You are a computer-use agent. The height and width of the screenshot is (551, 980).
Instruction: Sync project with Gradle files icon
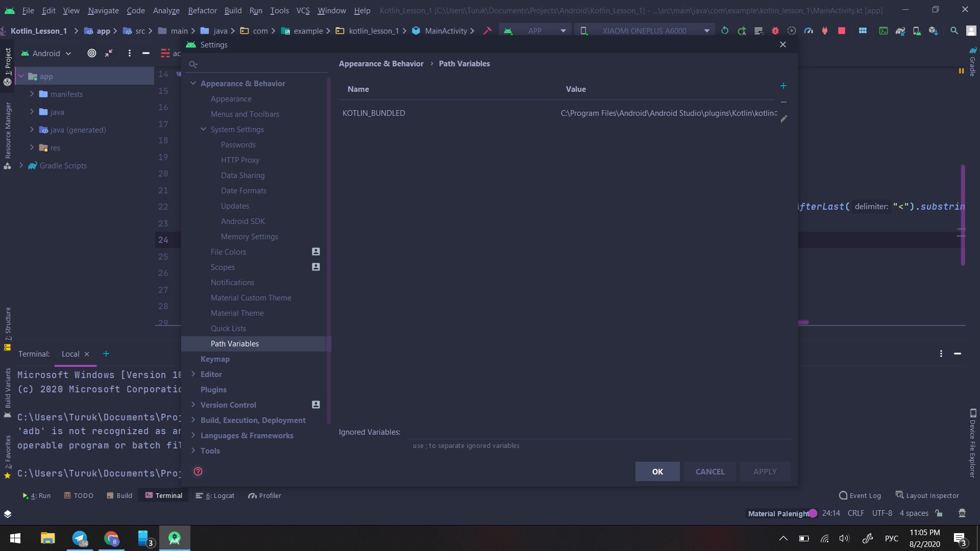tap(900, 31)
